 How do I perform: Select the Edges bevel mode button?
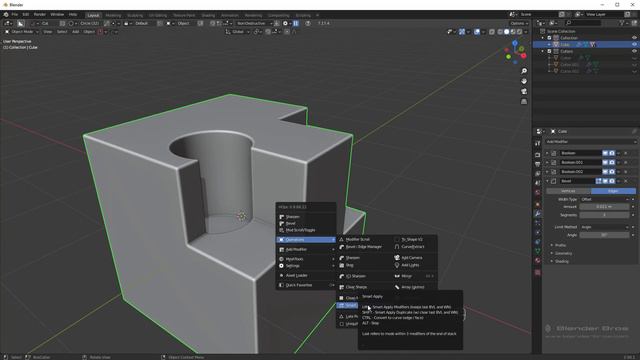click(x=613, y=191)
